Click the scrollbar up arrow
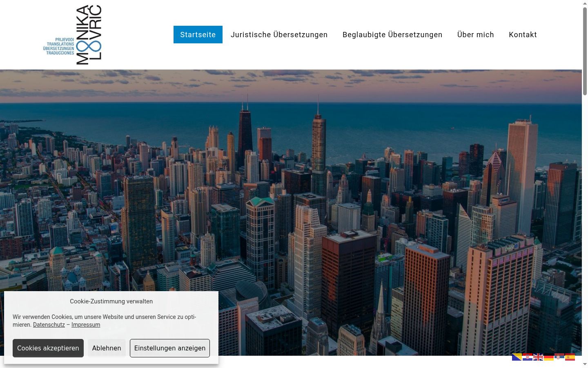Image resolution: width=588 pixels, height=368 pixels. tap(585, 3)
